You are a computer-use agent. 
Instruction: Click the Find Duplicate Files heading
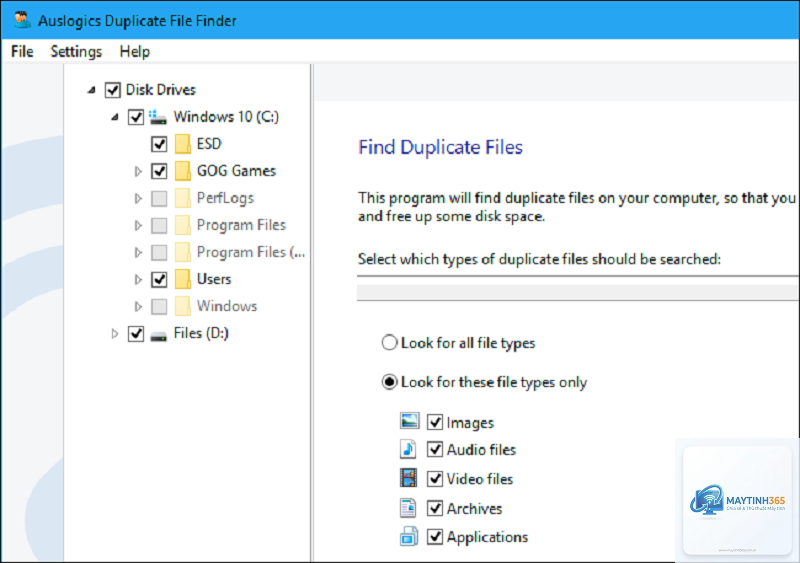point(440,148)
